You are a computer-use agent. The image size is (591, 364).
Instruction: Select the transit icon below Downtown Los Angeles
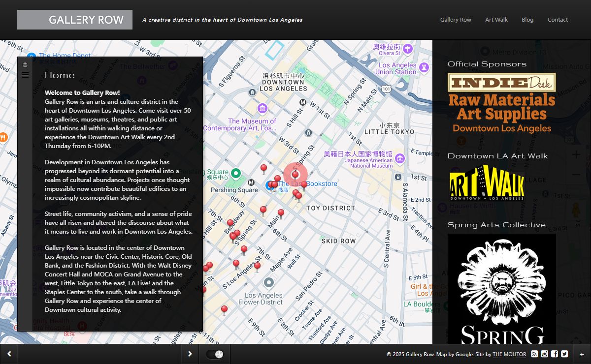coord(252,92)
